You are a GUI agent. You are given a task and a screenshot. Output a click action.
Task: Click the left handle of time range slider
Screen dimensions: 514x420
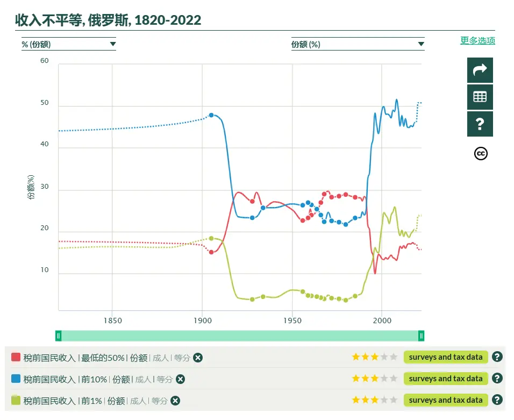59,336
